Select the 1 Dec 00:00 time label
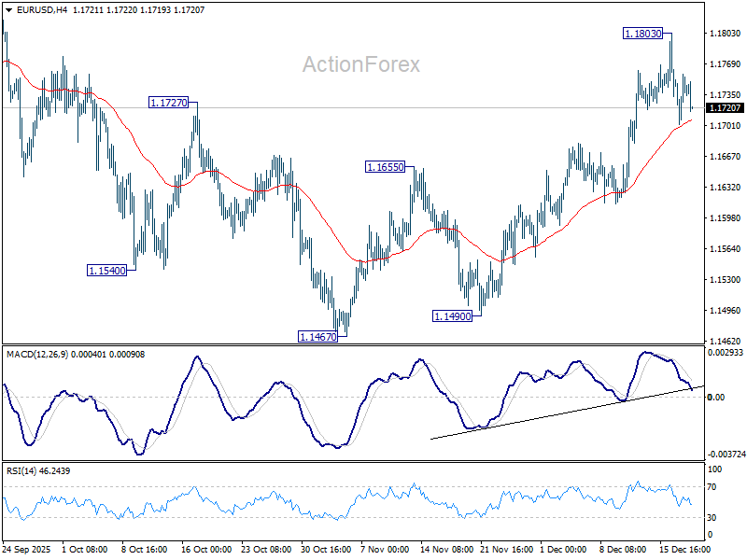747x560 pixels. (564, 549)
